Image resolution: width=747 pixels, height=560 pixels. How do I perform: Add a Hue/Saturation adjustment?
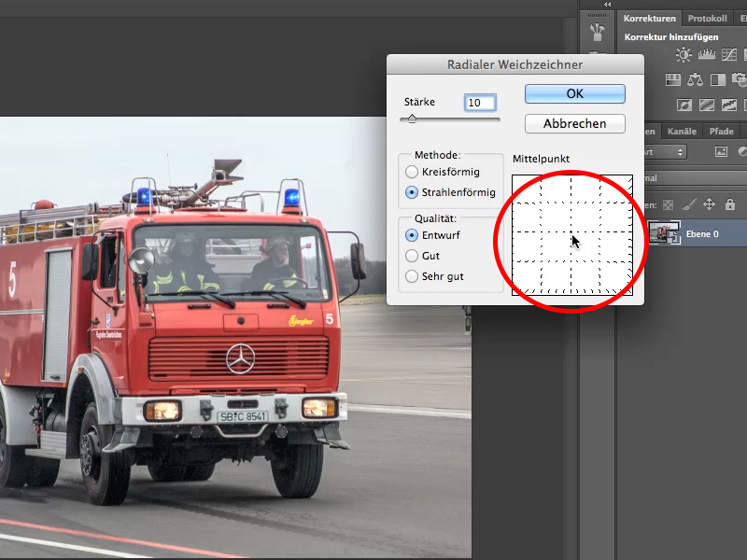point(672,79)
